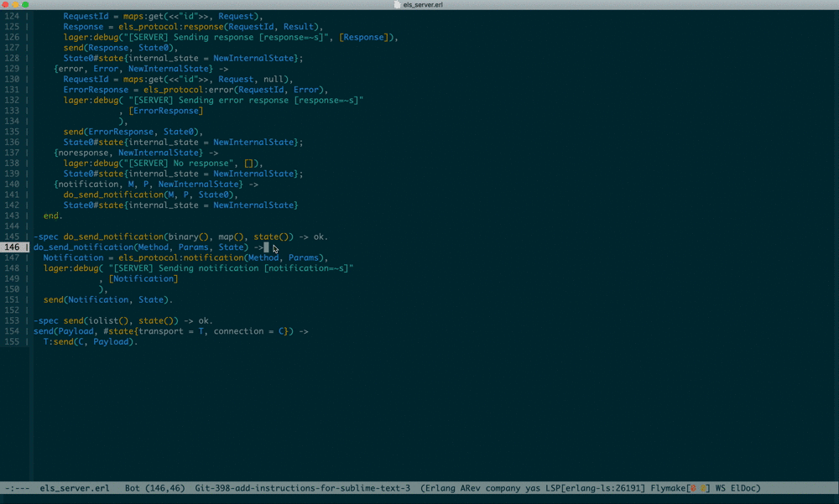This screenshot has height=504, width=839.
Task: Click the ElDoc mode line entry
Action: [x=743, y=488]
